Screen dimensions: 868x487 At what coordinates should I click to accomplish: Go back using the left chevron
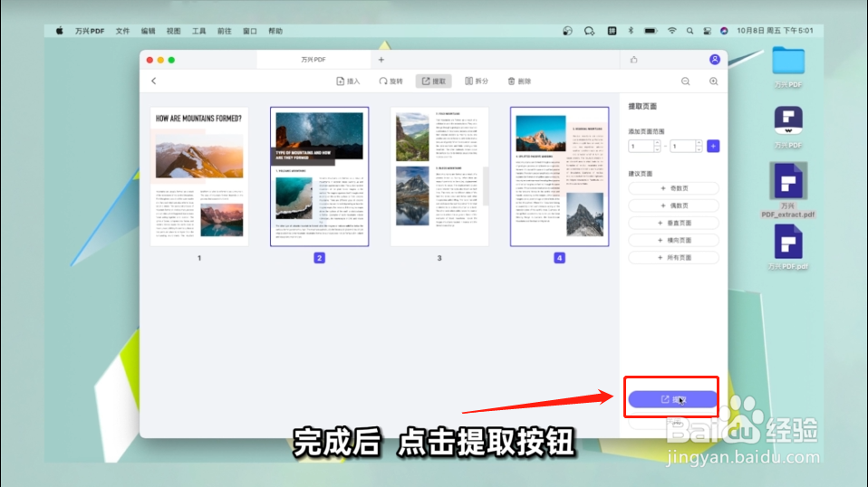click(x=154, y=81)
